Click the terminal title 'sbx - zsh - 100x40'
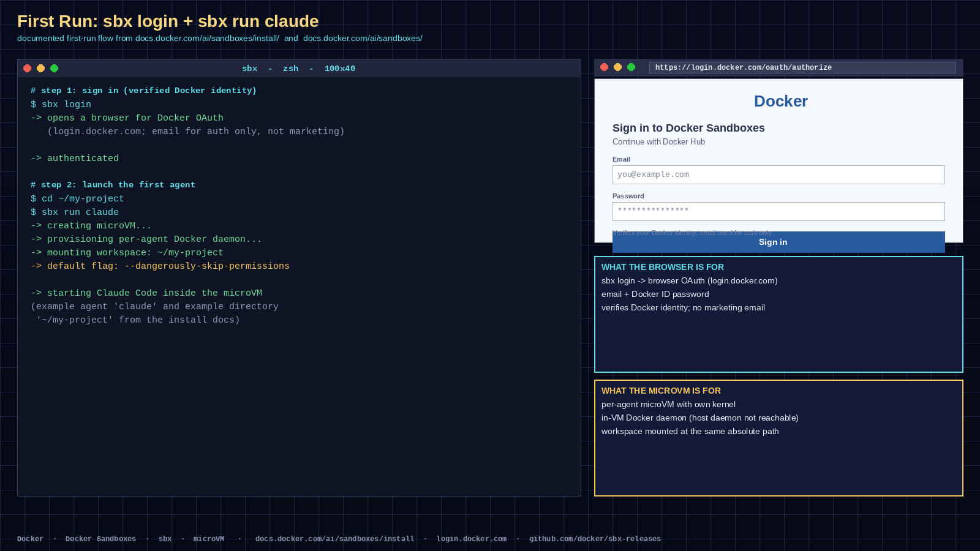980x551 pixels. coord(298,69)
